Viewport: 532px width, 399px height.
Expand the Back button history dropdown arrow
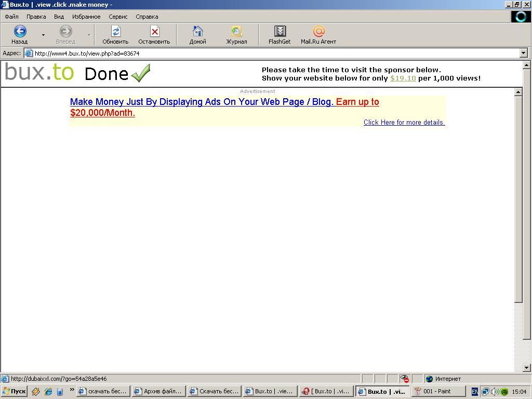point(43,35)
